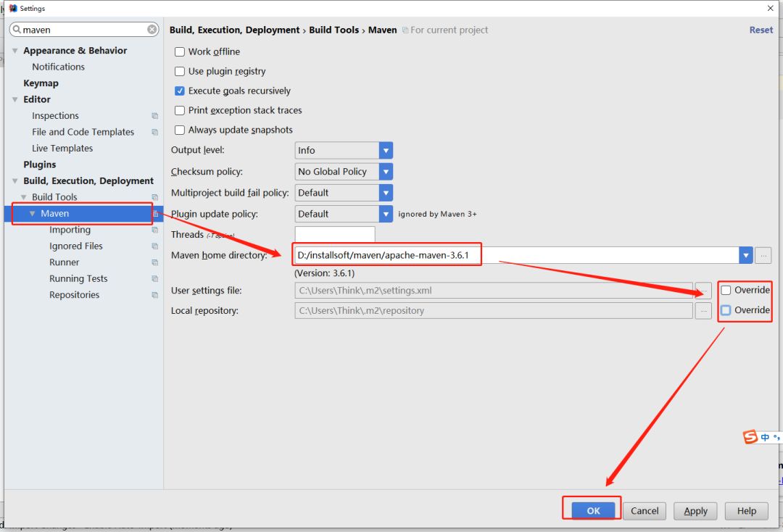The width and height of the screenshot is (783, 532).
Task: Tick Override for User settings file
Action: coord(726,291)
